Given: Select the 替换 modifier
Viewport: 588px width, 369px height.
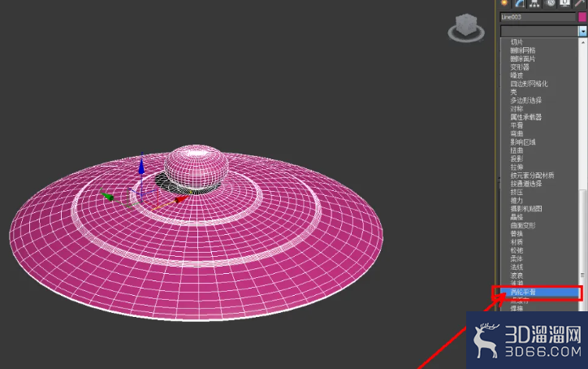Looking at the screenshot, I should (x=517, y=233).
